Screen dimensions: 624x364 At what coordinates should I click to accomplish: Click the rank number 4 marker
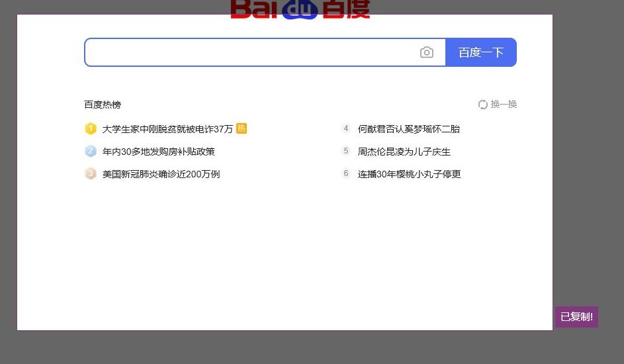[x=346, y=128]
